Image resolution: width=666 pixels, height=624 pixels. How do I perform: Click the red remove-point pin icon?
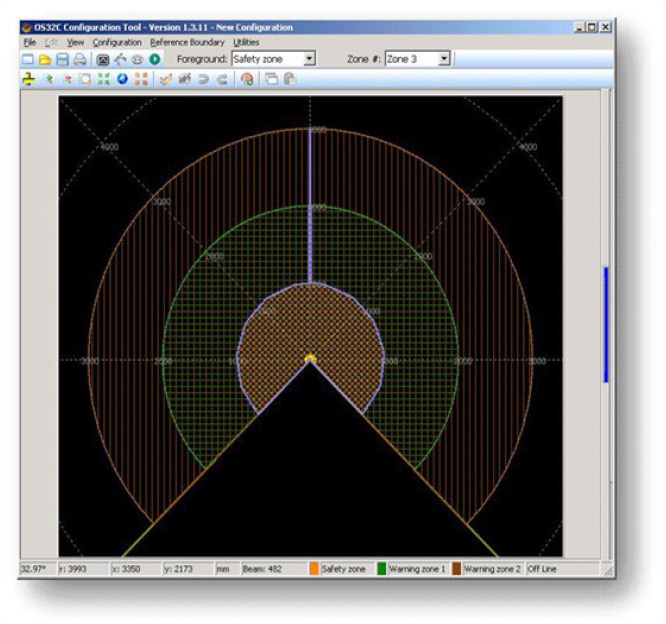[x=67, y=79]
